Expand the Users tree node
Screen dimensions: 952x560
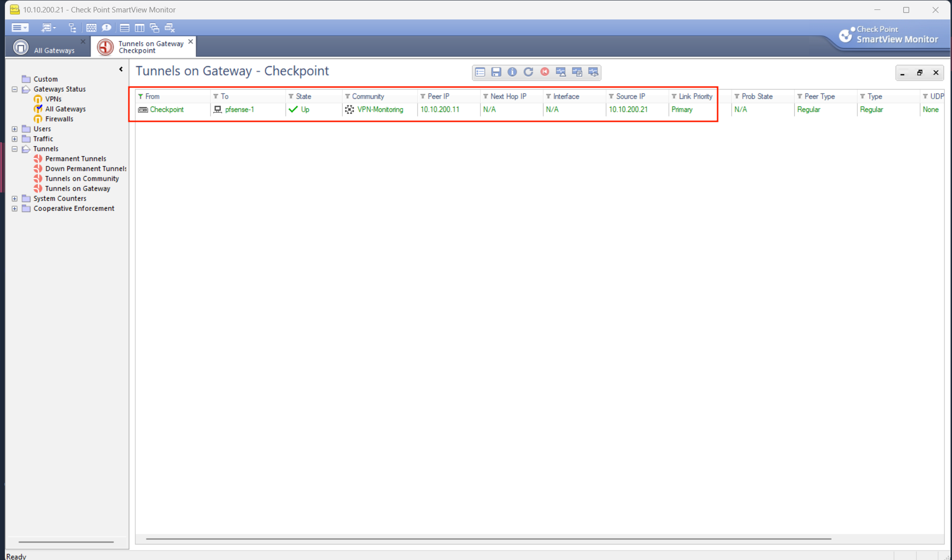pyautogui.click(x=14, y=129)
